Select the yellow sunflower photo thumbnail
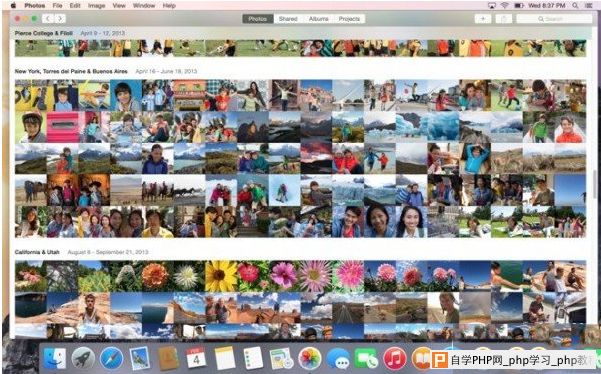 coord(221,276)
